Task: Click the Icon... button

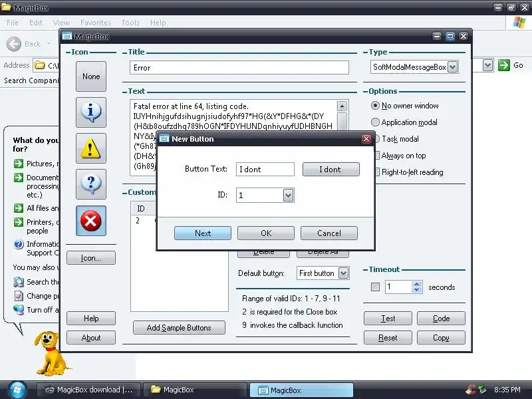Action: click(x=91, y=258)
